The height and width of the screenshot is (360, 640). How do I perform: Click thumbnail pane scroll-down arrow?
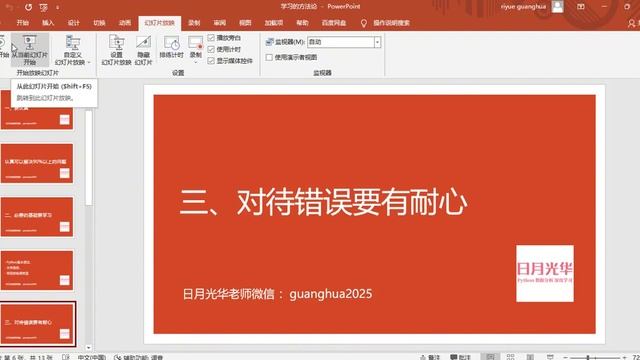click(89, 348)
